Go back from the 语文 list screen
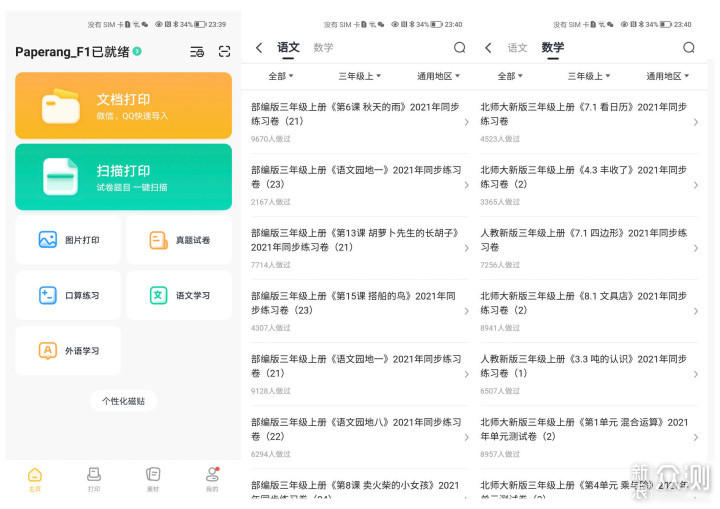 259,48
